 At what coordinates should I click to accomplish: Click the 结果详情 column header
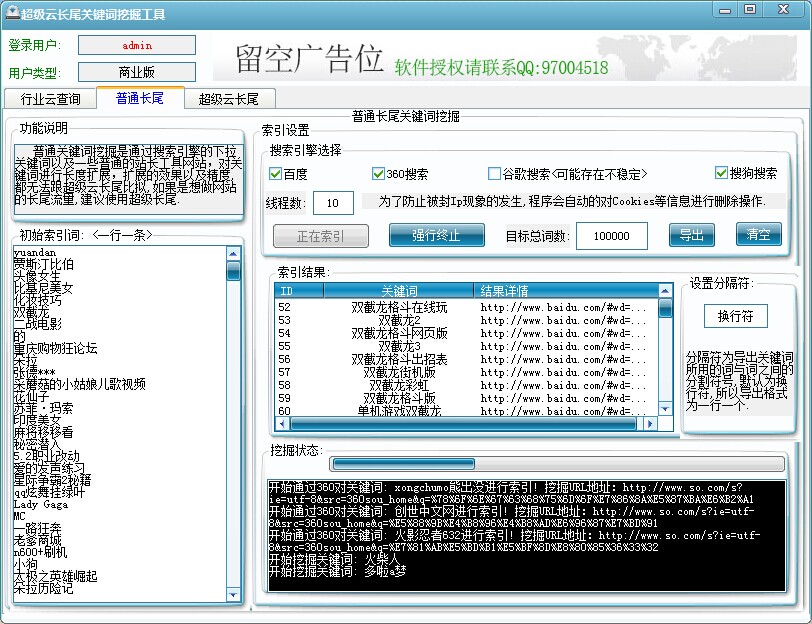click(566, 291)
